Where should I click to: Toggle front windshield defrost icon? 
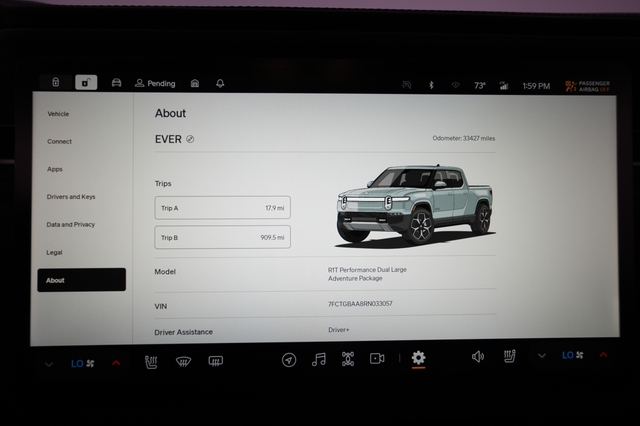[x=183, y=361]
